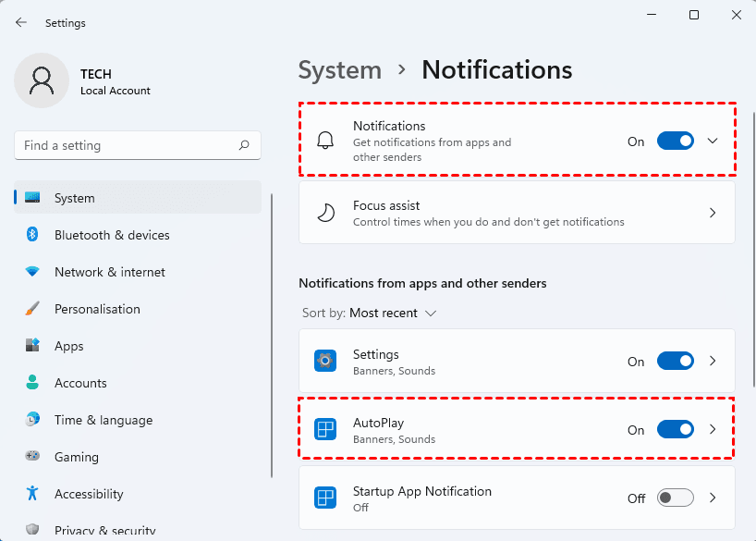Screen dimensions: 756x541
Task: Turn off the main Notifications toggle
Action: tap(675, 141)
